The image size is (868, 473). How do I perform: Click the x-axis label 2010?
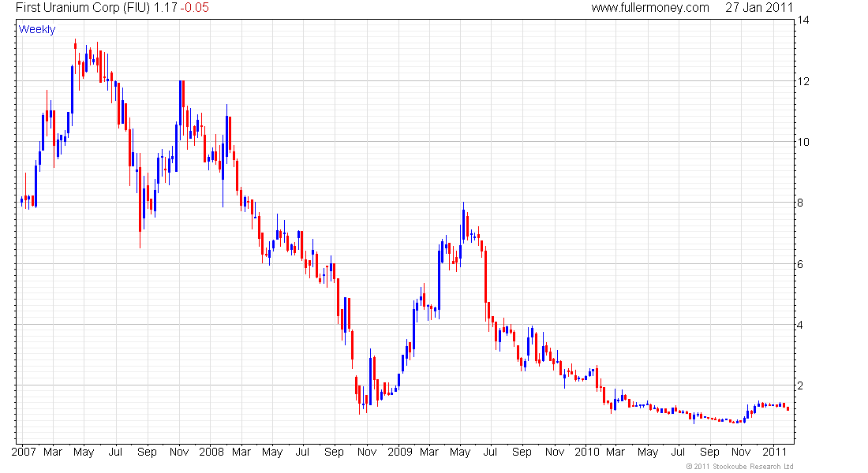point(587,452)
